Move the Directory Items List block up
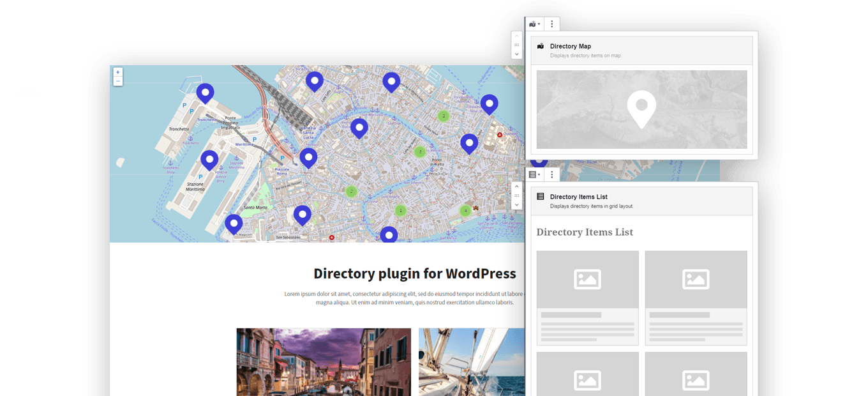 point(516,187)
